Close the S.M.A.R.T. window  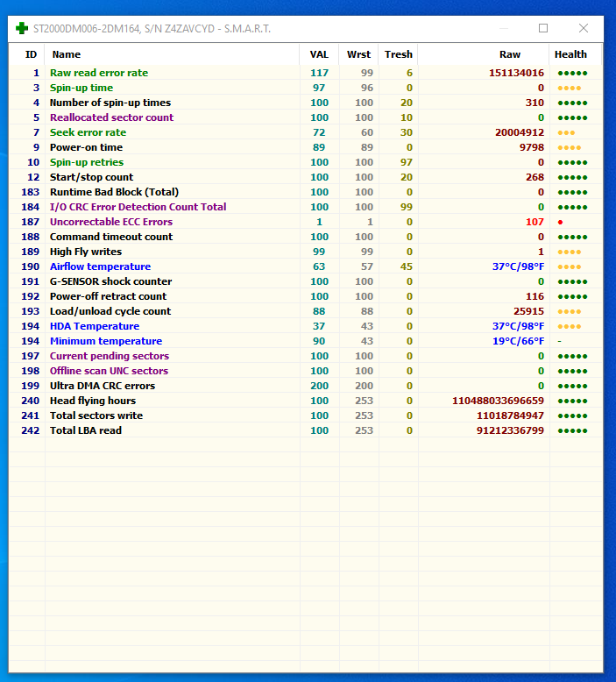[x=584, y=28]
